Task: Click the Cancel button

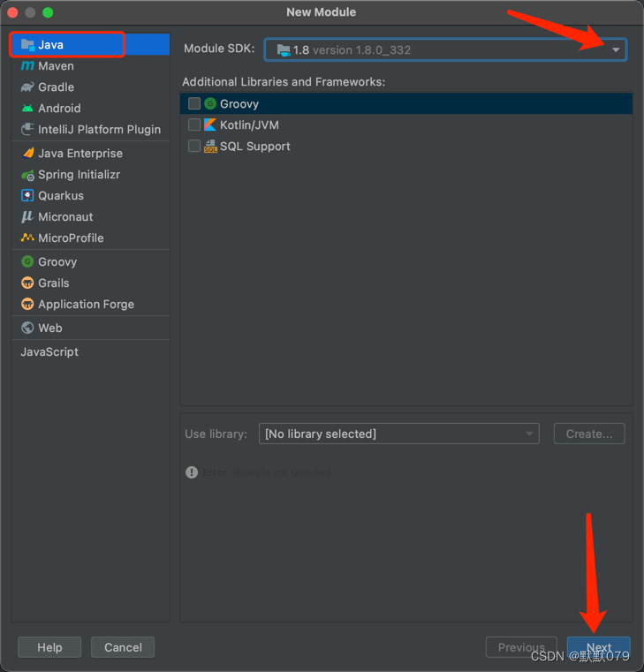Action: tap(123, 647)
